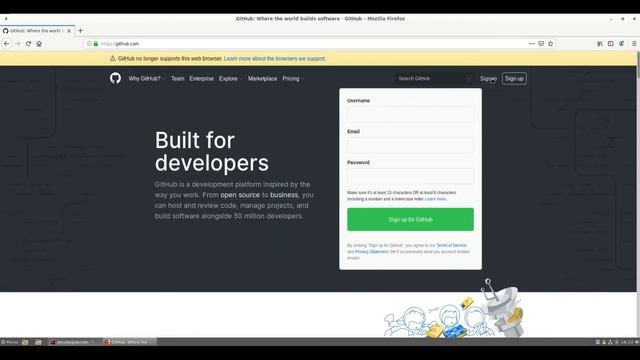Go back with the browser back arrow
This screenshot has width=640, height=360.
7,44
